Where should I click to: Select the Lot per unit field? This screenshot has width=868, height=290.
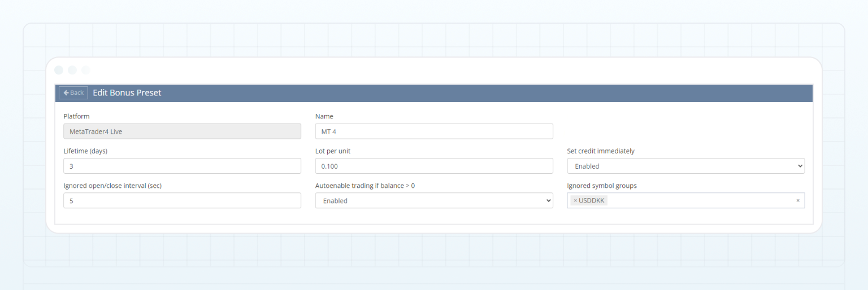tap(433, 166)
